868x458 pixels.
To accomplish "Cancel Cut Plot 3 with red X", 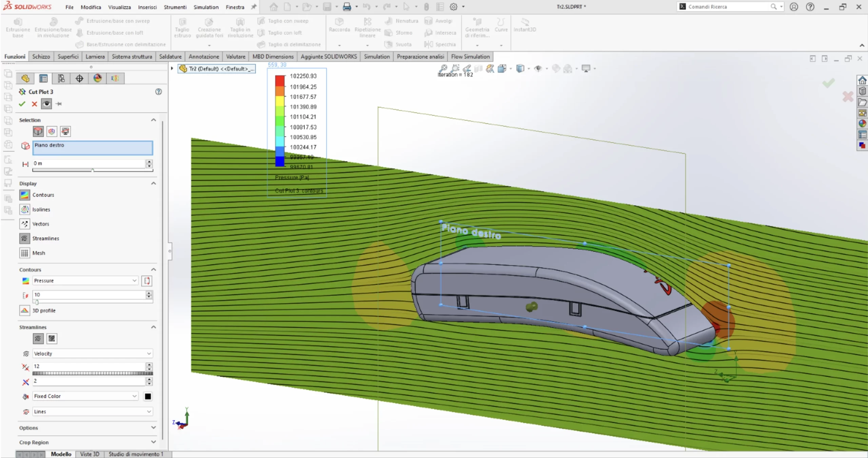I will click(34, 104).
